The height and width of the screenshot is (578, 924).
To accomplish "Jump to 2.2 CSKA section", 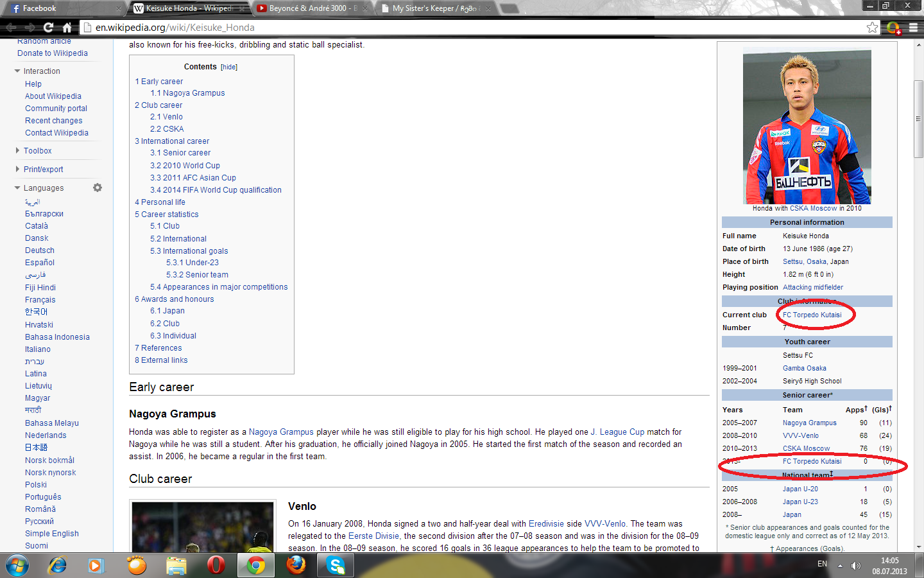I will (x=167, y=129).
